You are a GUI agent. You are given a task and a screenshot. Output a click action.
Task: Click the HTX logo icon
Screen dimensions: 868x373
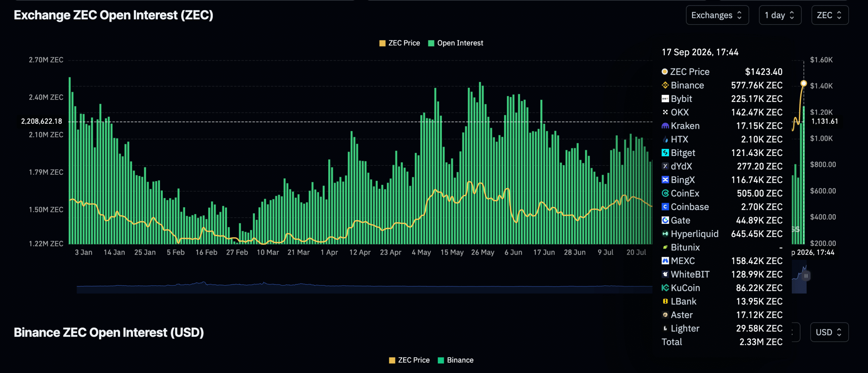click(665, 139)
